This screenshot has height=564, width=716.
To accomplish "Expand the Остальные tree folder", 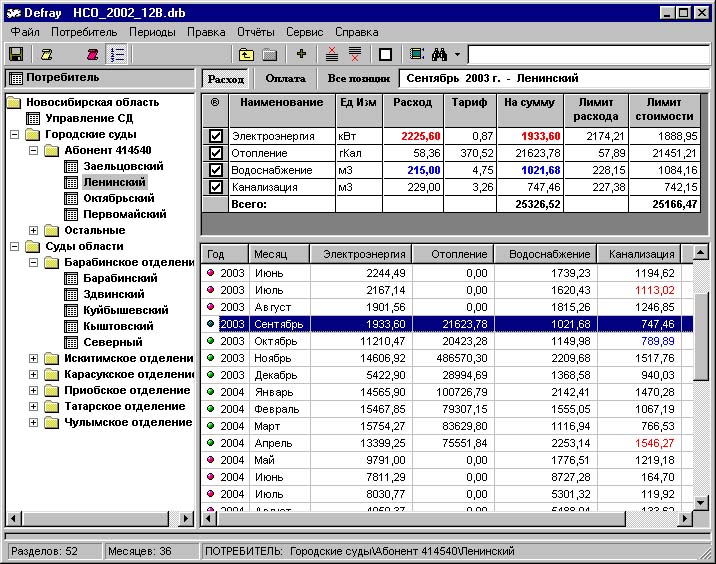I will click(35, 231).
